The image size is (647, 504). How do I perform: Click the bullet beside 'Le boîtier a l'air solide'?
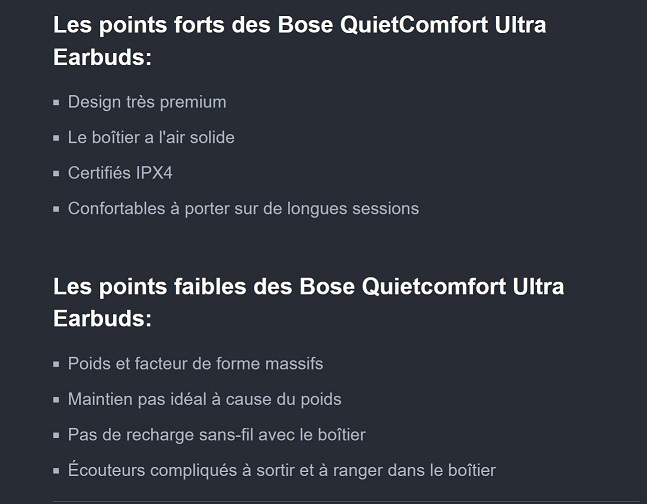coord(57,139)
